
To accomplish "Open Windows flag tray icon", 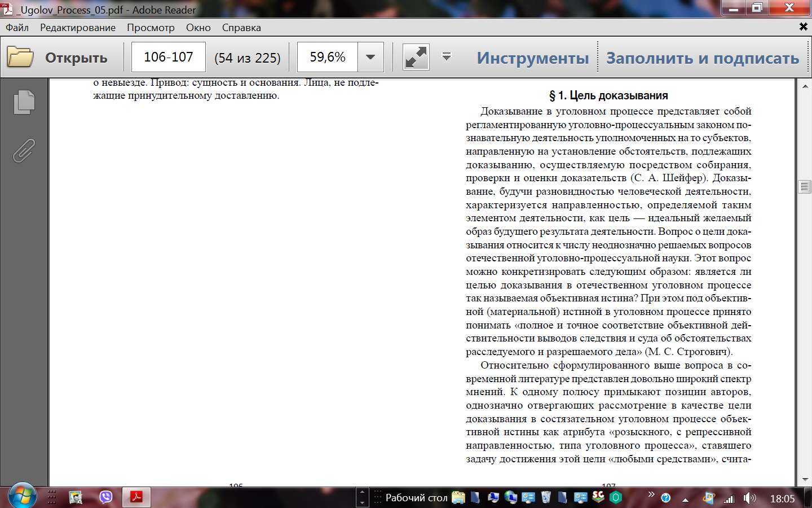I will (x=709, y=498).
